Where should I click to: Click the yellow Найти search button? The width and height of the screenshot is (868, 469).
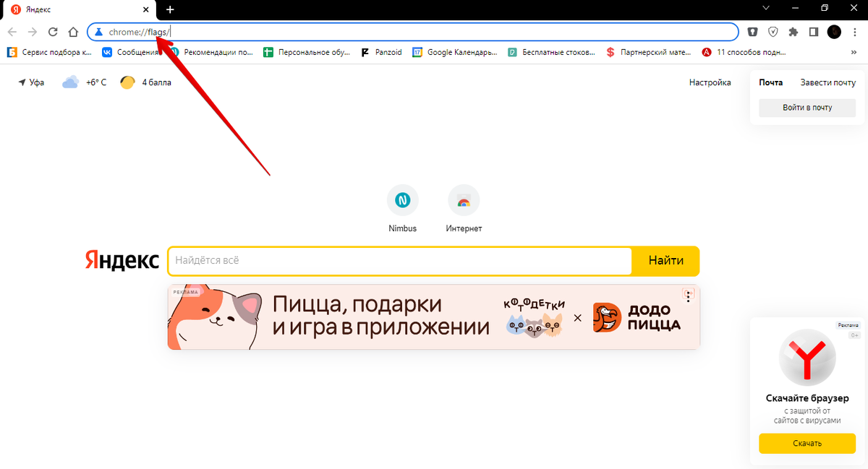(665, 261)
